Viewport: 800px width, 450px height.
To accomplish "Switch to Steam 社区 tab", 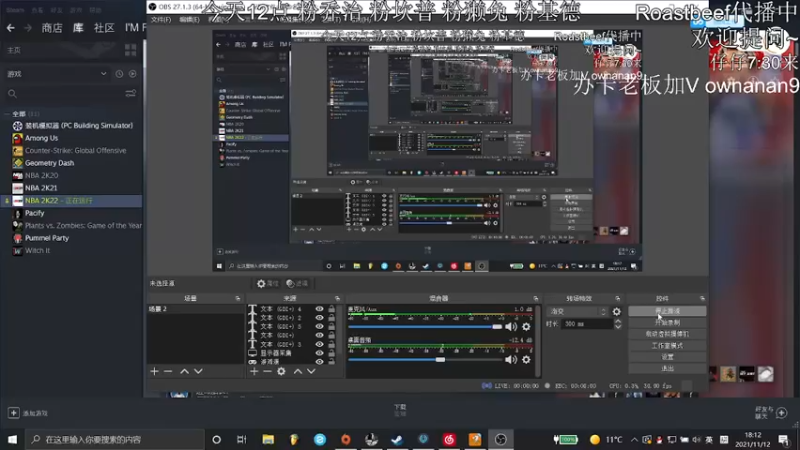I will [x=104, y=28].
